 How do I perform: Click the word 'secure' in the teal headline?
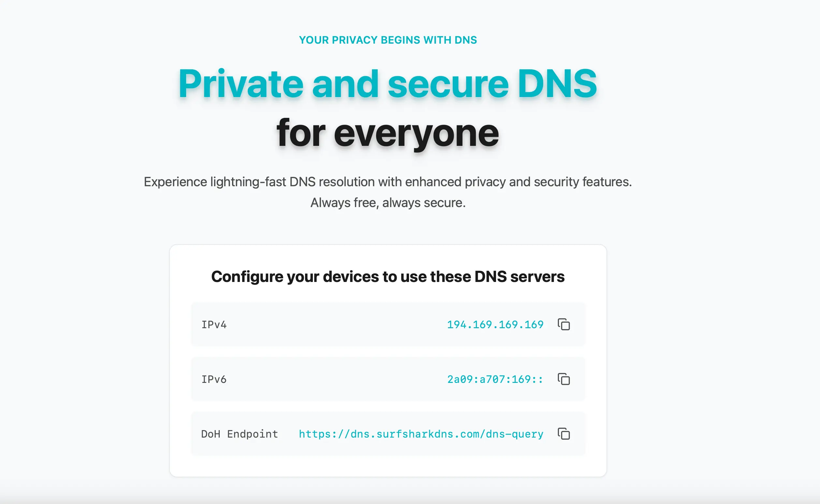[x=448, y=85]
